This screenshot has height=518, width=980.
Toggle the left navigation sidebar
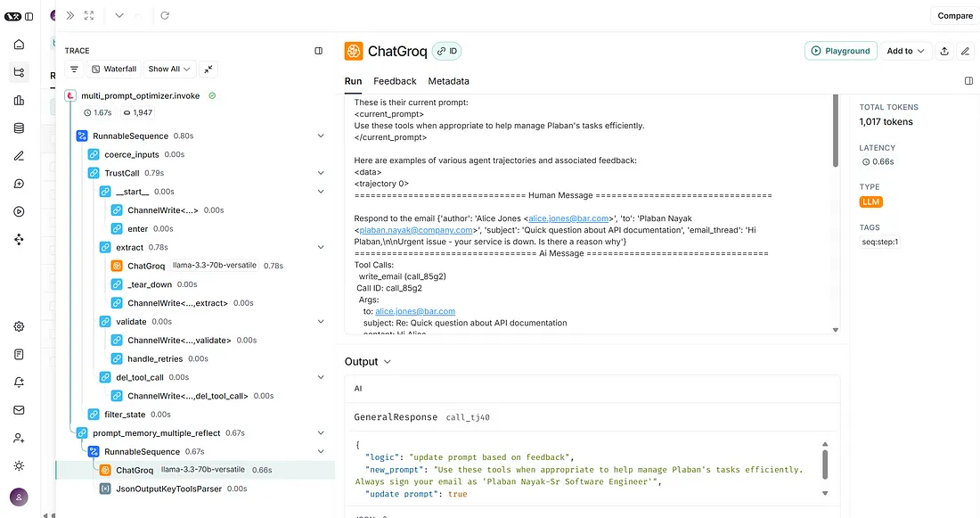coord(29,16)
